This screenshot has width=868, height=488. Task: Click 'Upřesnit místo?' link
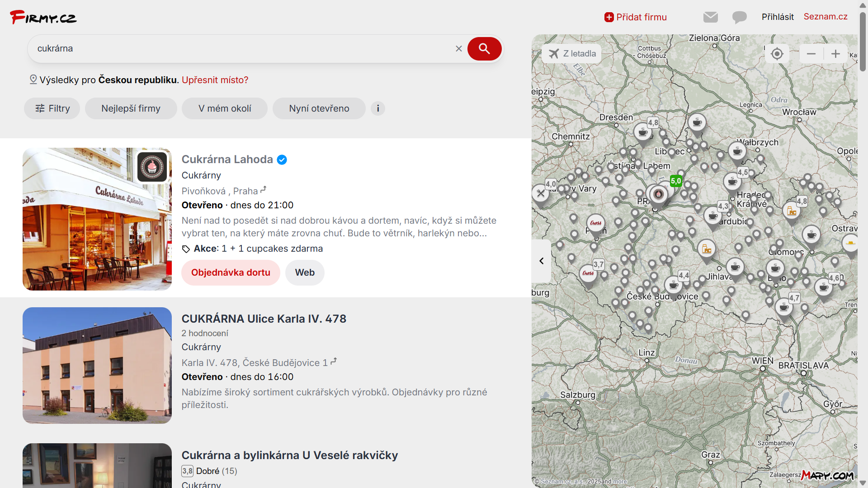215,80
